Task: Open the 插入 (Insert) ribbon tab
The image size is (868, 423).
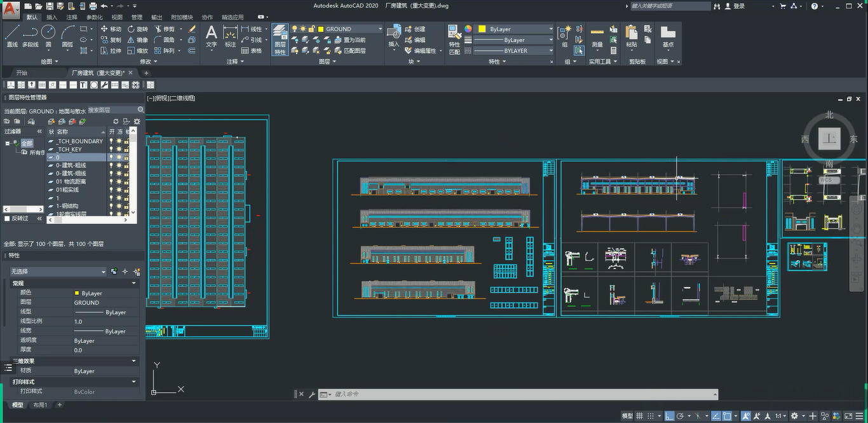Action: pyautogui.click(x=52, y=17)
